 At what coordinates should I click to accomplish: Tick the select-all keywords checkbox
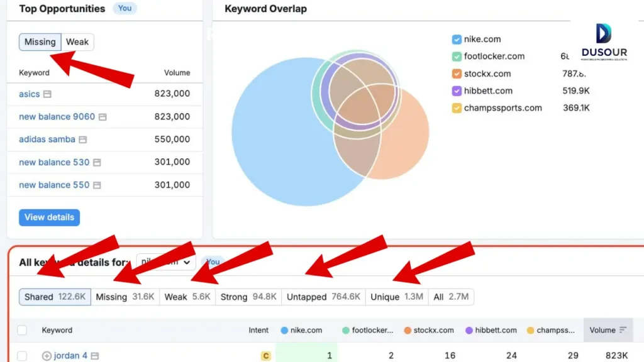(22, 330)
